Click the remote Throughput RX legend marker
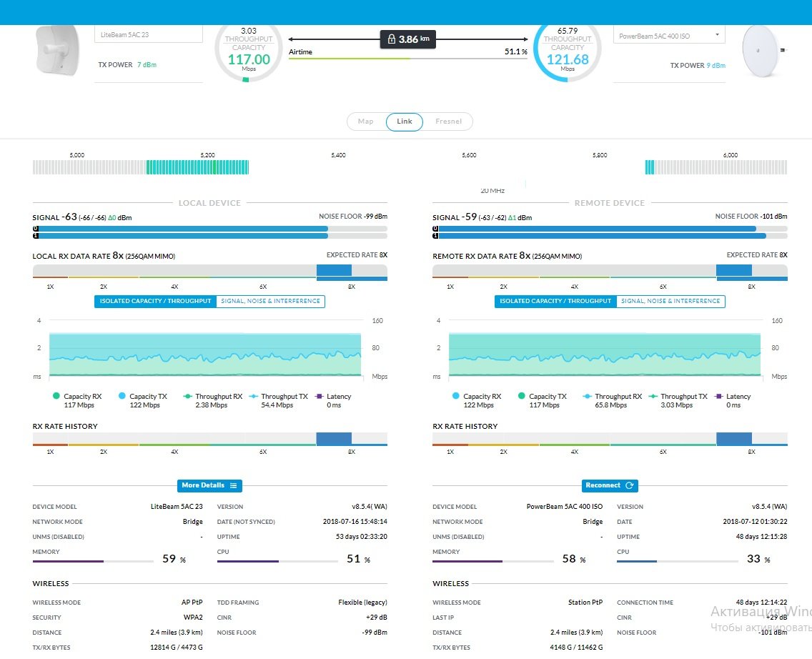This screenshot has height=659, width=812. pyautogui.click(x=587, y=397)
